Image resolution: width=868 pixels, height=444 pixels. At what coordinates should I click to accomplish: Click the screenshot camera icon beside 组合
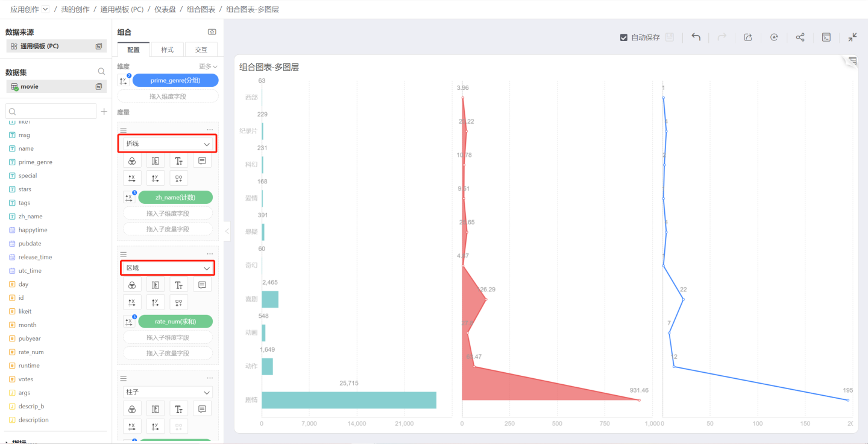tap(212, 32)
